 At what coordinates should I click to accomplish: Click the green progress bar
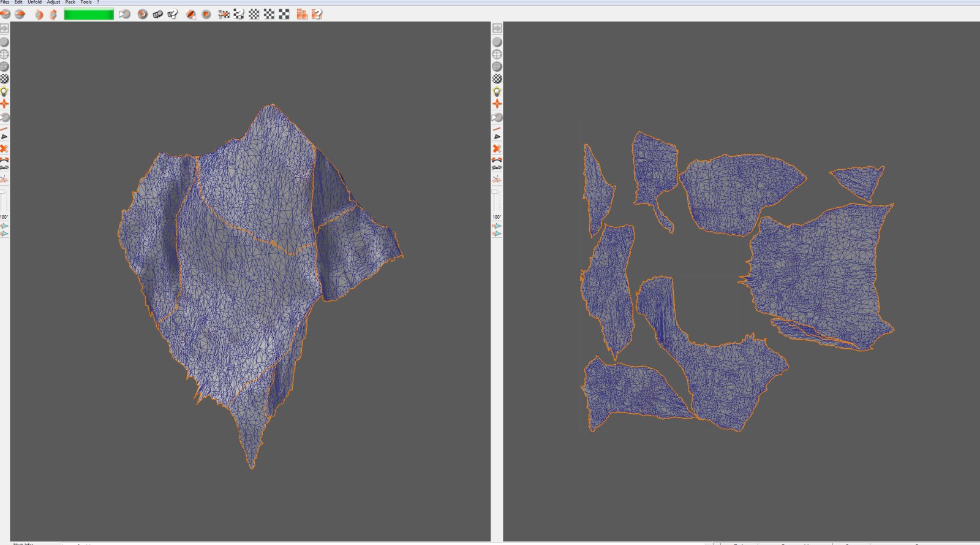pos(89,14)
